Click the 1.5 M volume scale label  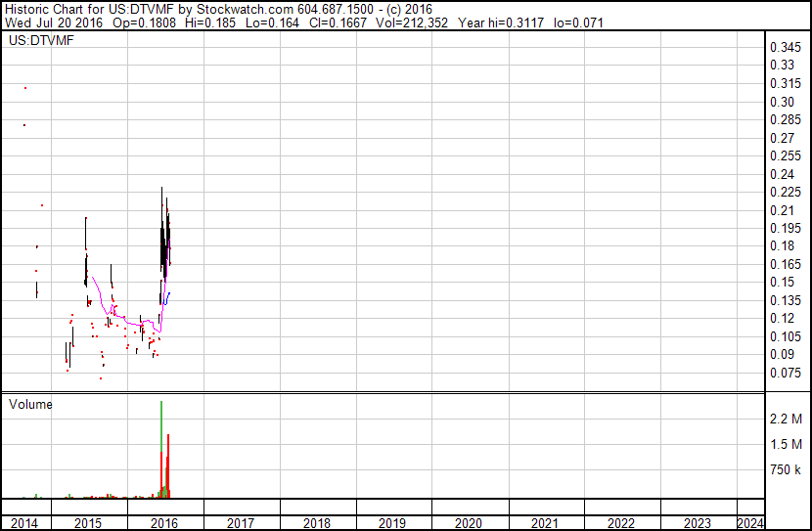coord(786,445)
